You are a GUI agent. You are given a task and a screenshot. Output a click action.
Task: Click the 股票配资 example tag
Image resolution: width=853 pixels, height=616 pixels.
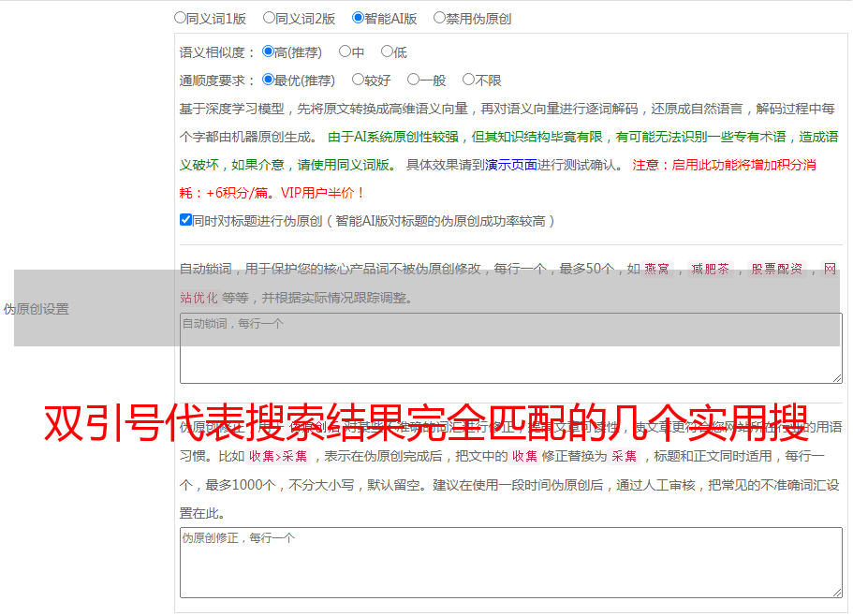[777, 269]
